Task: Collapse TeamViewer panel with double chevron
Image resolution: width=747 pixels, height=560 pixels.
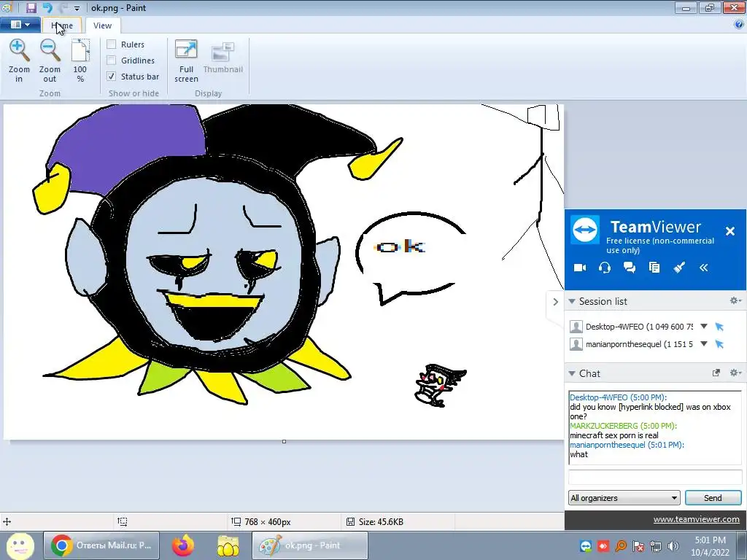Action: pos(704,268)
